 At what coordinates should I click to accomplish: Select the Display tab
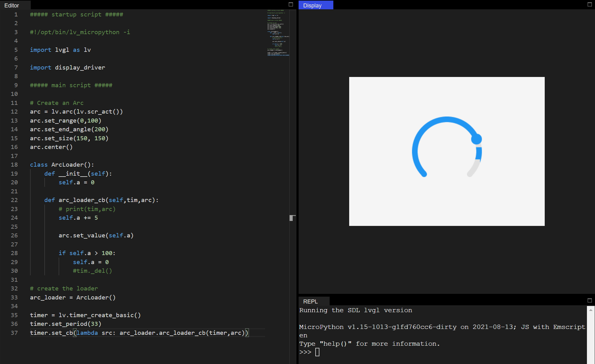(x=312, y=5)
